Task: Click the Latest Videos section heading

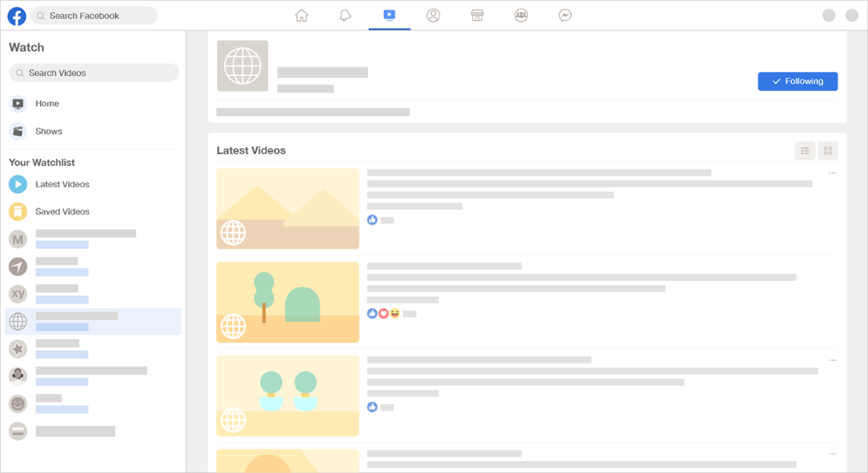Action: (x=251, y=150)
